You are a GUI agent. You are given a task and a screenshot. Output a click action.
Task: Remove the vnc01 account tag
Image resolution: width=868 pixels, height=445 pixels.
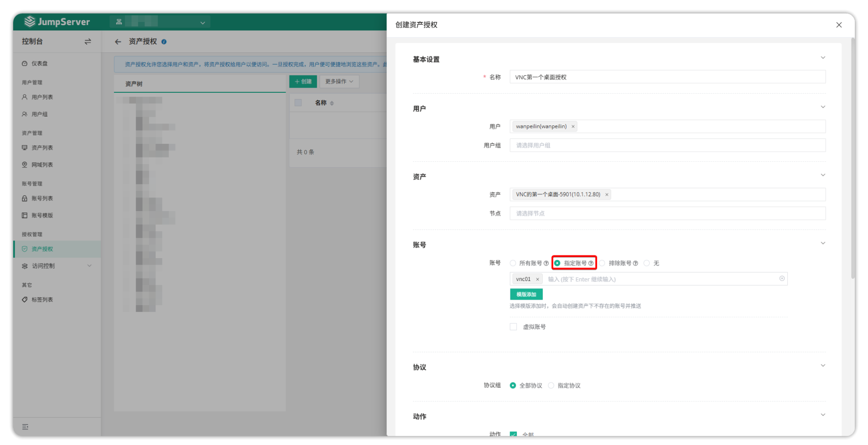click(537, 279)
